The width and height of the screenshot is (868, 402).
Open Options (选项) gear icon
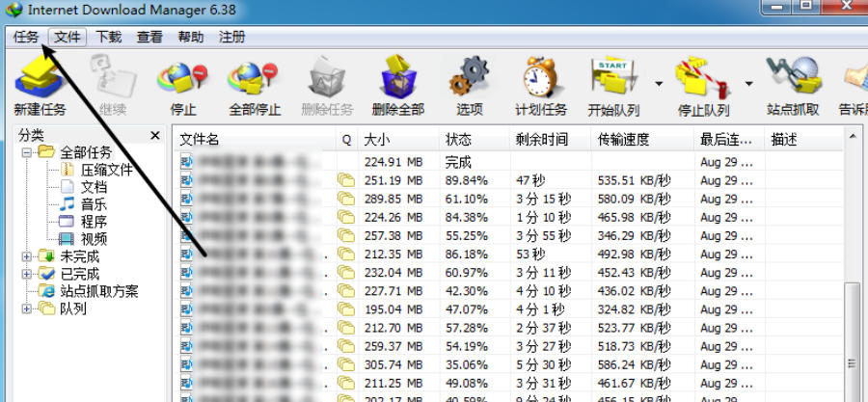coord(470,77)
